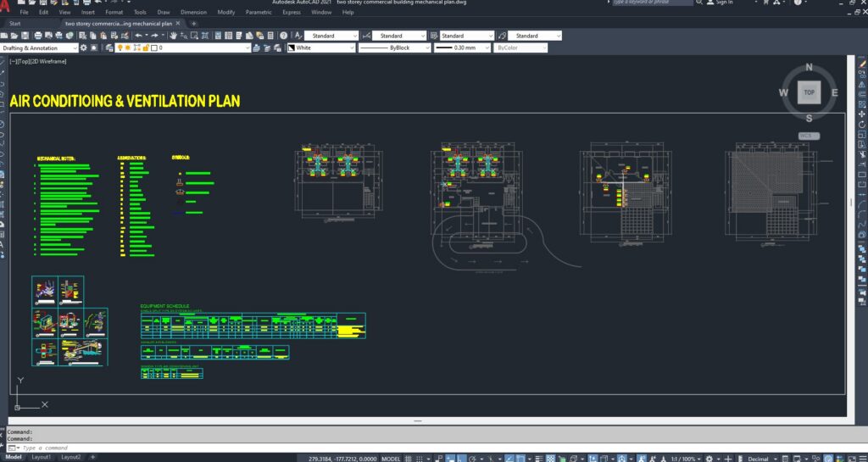Click the Zoom Extents icon
The image size is (868, 462).
tap(205, 36)
